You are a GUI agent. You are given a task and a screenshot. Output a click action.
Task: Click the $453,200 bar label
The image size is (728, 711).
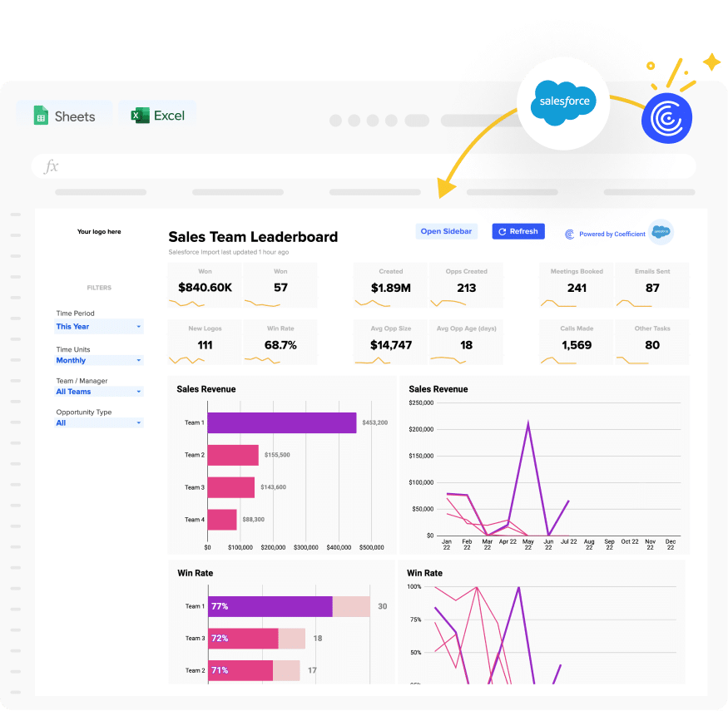tap(374, 422)
